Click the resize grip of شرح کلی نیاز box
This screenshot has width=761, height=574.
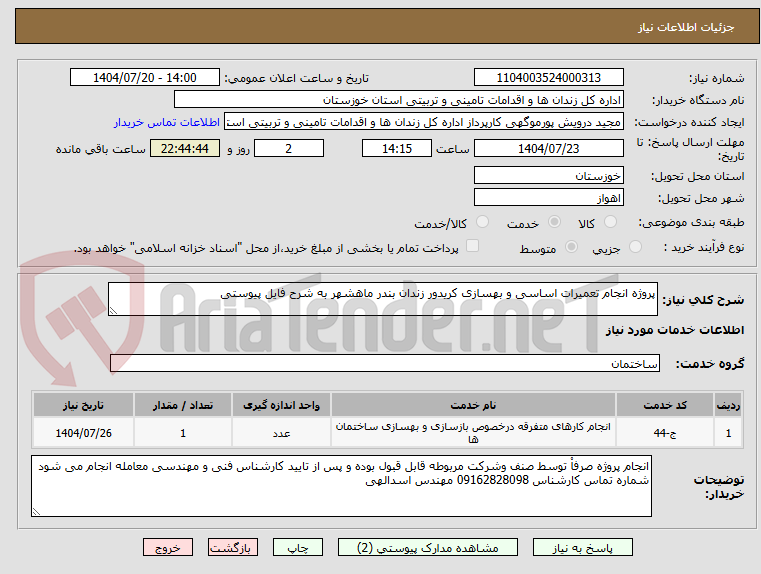click(113, 311)
